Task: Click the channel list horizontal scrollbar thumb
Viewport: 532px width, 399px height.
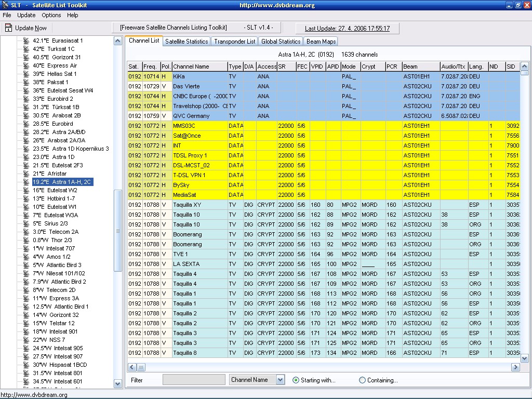Action: [x=141, y=367]
